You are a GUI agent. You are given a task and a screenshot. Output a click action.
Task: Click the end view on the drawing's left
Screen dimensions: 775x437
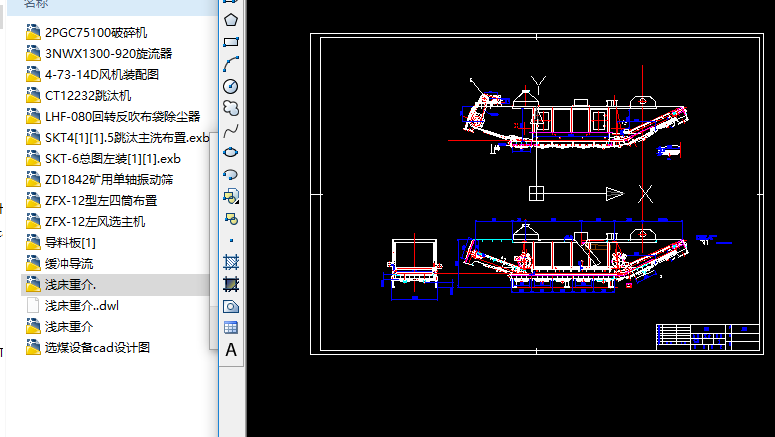click(414, 268)
